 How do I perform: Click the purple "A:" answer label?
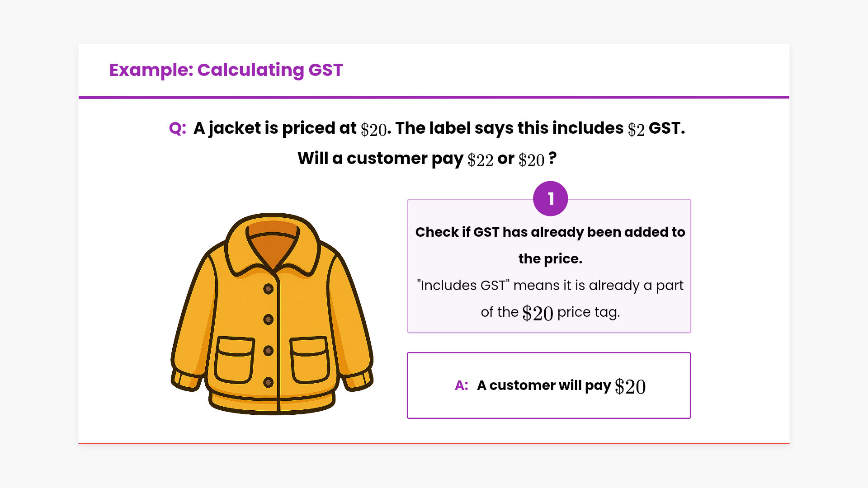coord(461,385)
